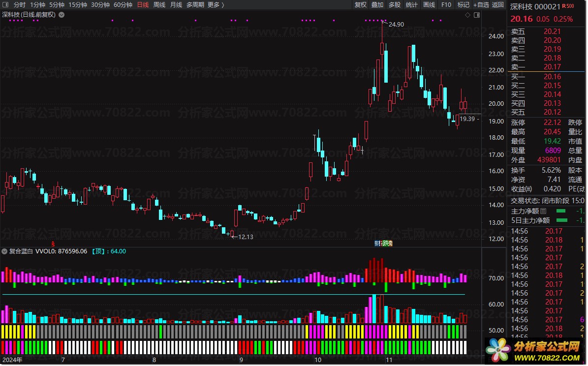Click the 换手 value 5.62%
This screenshot has height=366, width=588.
click(x=551, y=170)
